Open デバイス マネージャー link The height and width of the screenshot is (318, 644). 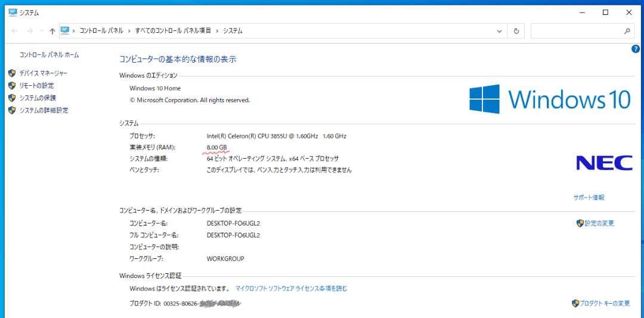(44, 73)
